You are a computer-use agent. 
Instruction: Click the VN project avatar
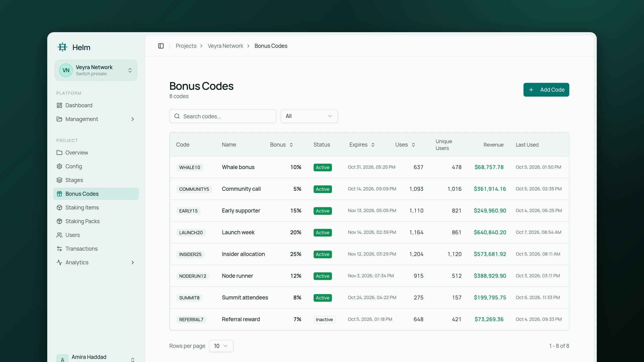(66, 70)
